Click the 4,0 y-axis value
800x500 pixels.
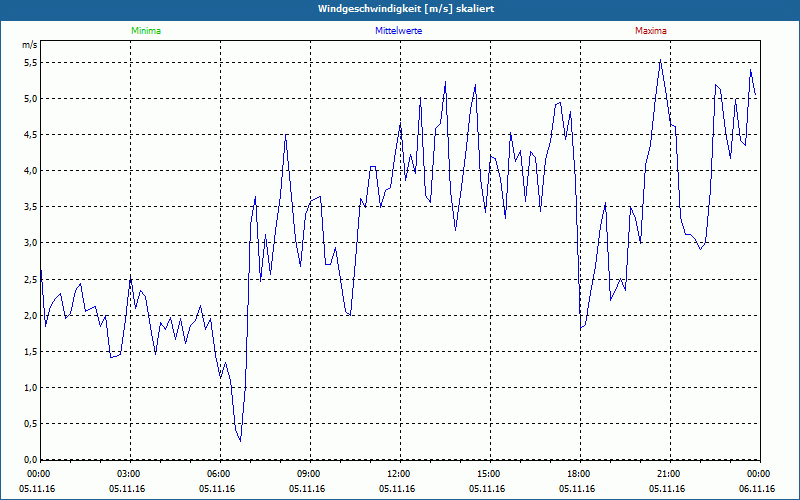point(31,171)
